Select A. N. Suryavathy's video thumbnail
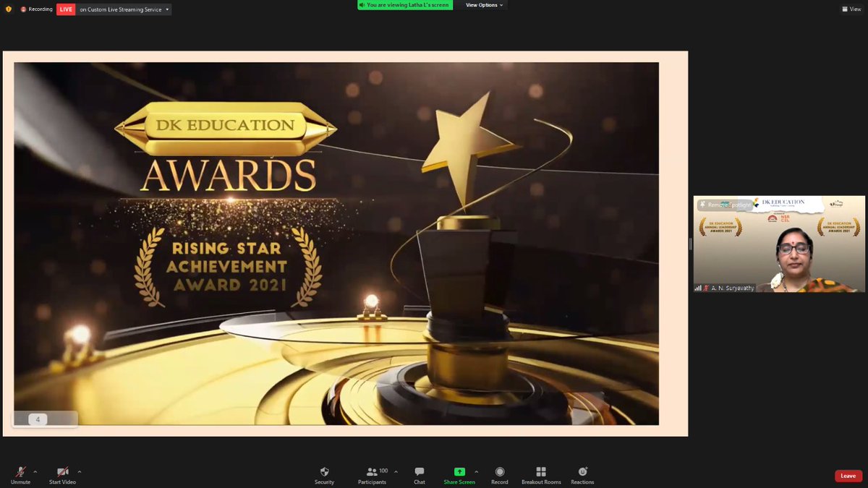 (x=779, y=244)
